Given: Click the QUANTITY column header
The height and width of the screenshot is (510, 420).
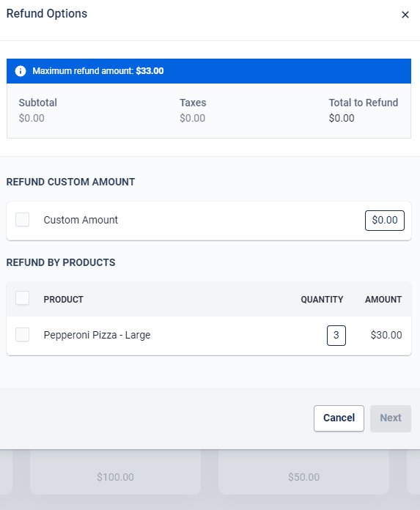Looking at the screenshot, I should pos(322,299).
